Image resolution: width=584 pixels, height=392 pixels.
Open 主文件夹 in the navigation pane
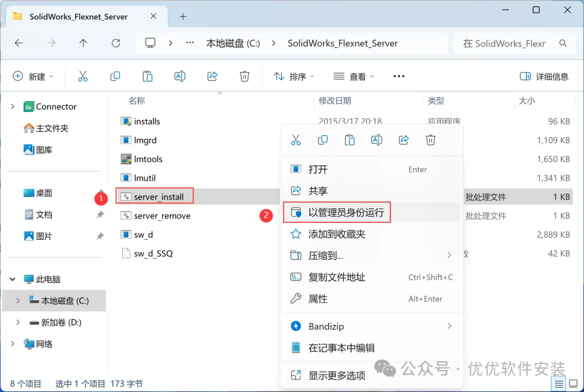pyautogui.click(x=46, y=128)
